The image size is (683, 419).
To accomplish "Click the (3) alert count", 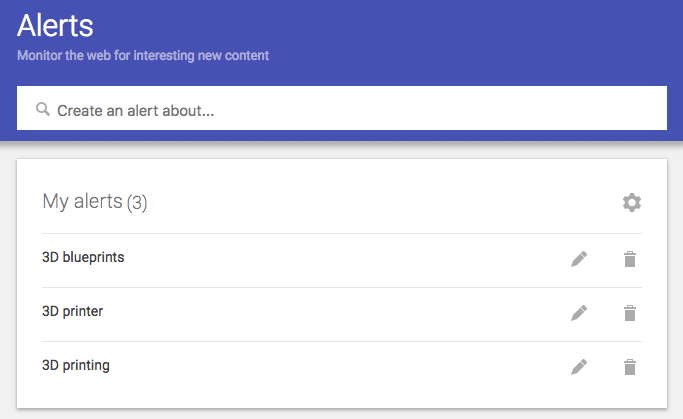I will click(x=137, y=203).
